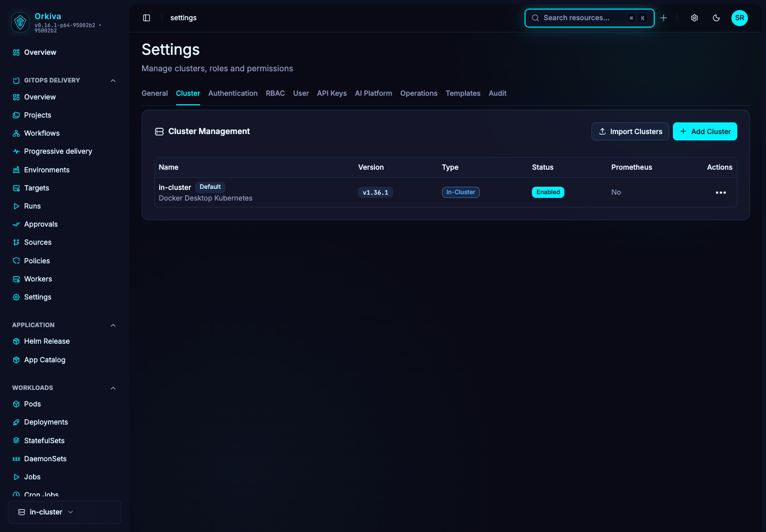766x532 pixels.
Task: Open Environments page
Action: 64,170
